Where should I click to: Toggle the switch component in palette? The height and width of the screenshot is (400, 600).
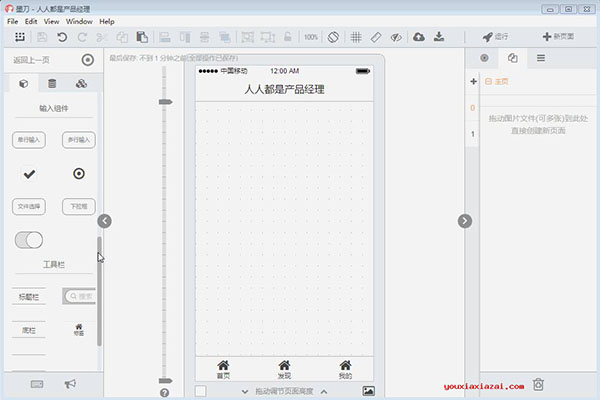click(x=29, y=240)
